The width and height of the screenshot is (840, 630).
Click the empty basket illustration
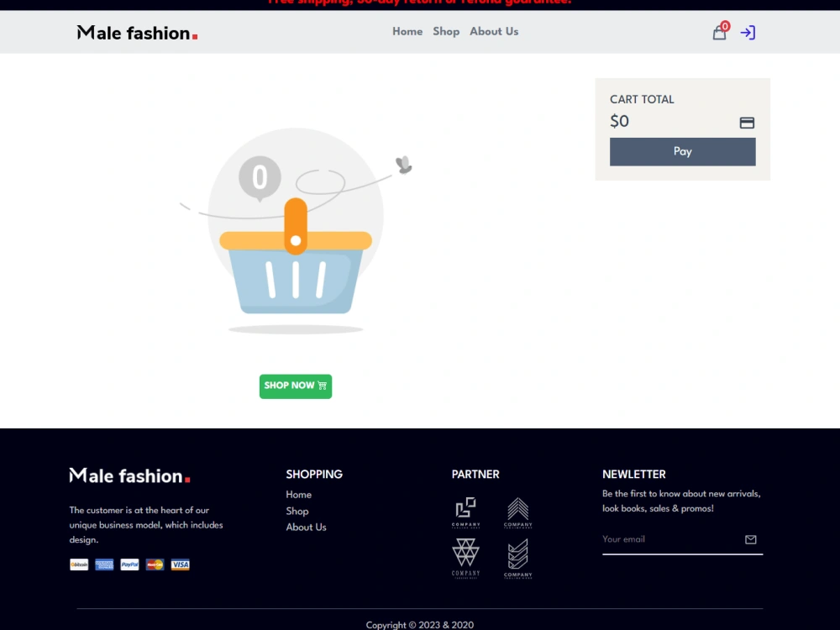click(x=296, y=231)
